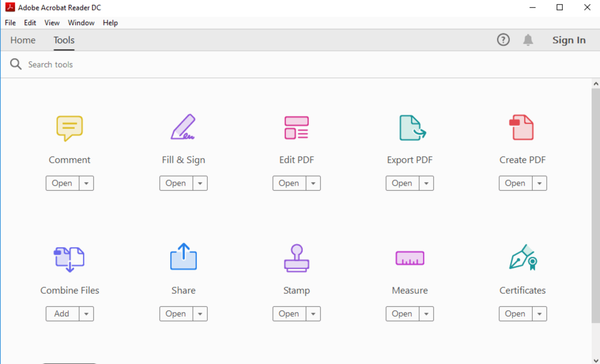The width and height of the screenshot is (600, 364).
Task: Expand the Certificates dropdown arrow
Action: coord(540,314)
